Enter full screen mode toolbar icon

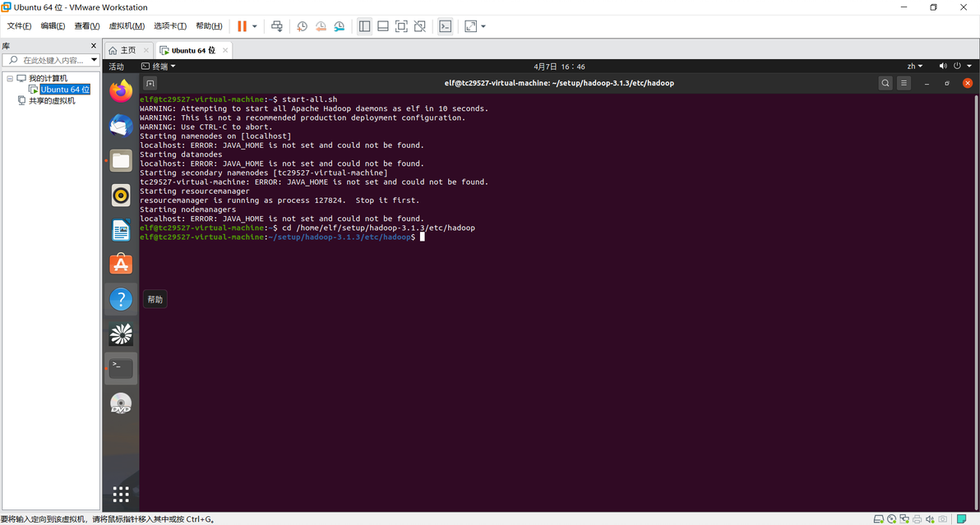401,26
